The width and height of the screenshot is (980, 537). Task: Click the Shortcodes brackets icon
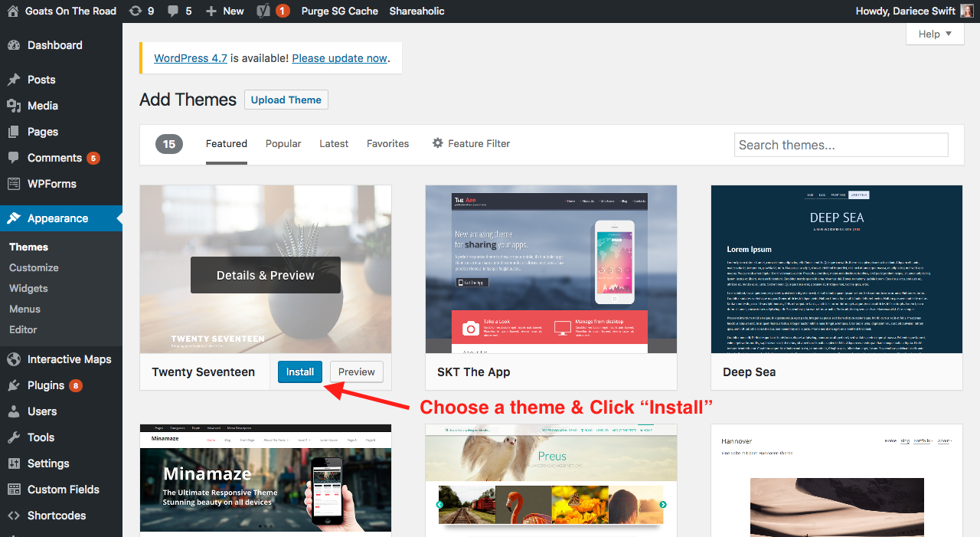point(14,516)
